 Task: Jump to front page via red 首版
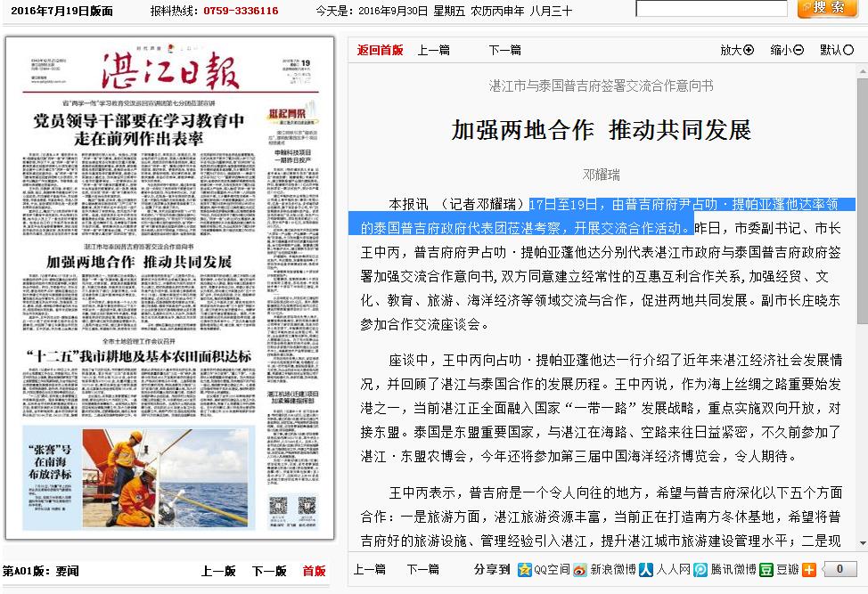tap(314, 571)
